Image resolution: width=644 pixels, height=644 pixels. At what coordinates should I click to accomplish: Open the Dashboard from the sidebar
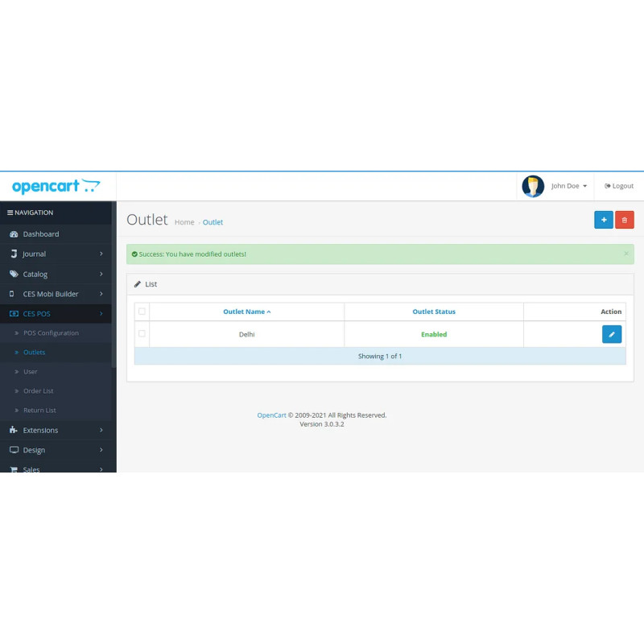[14, 233]
